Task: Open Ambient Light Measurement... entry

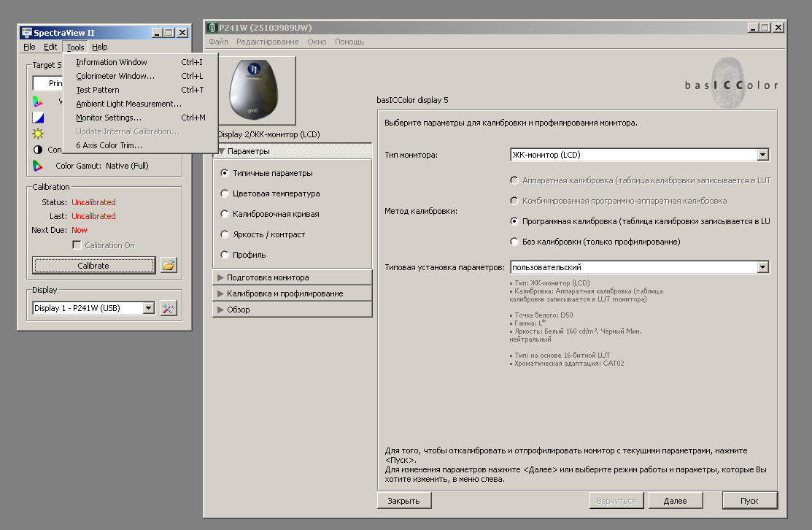Action: pos(140,104)
